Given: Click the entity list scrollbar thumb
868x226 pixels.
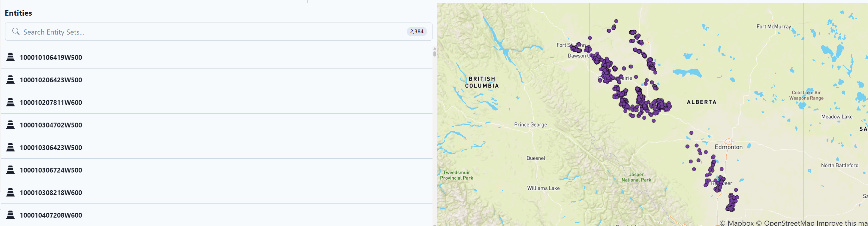Looking at the screenshot, I should point(434,53).
